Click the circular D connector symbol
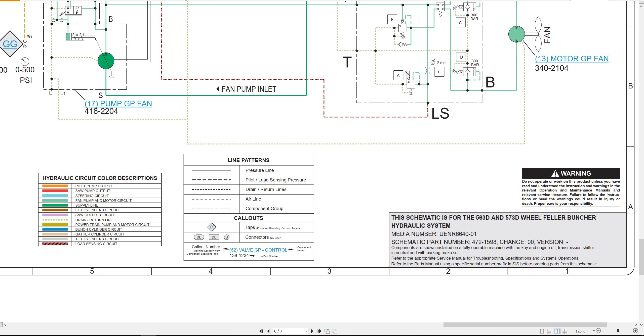The height and width of the screenshot is (336, 644). click(x=226, y=237)
